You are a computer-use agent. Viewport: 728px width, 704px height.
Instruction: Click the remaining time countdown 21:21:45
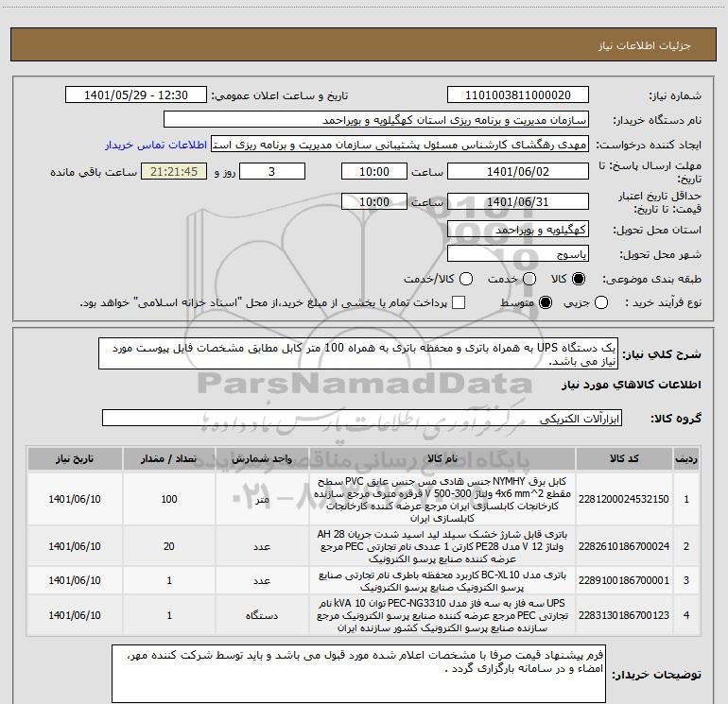(x=174, y=171)
